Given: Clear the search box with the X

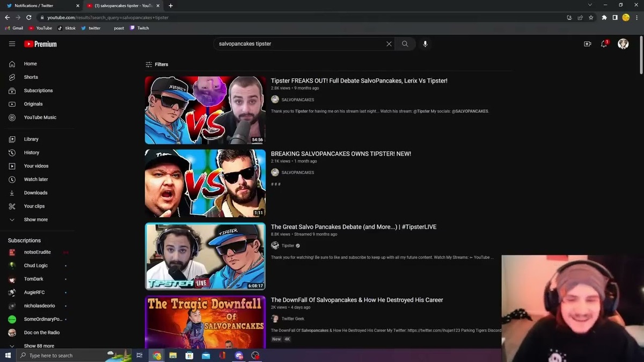Looking at the screenshot, I should (389, 43).
